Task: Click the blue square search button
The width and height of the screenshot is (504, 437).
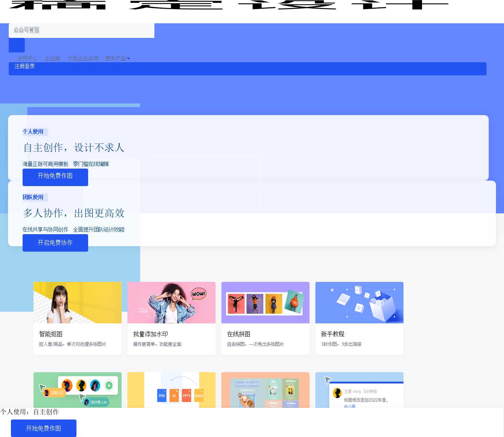Action: (17, 45)
